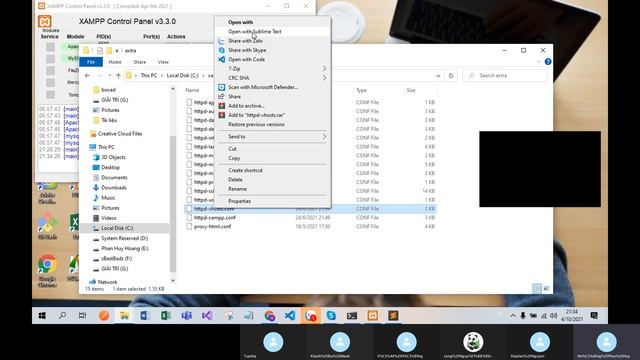Toggle the Mercury service checkbox in XAMPP
640x360 pixels.
click(50, 82)
